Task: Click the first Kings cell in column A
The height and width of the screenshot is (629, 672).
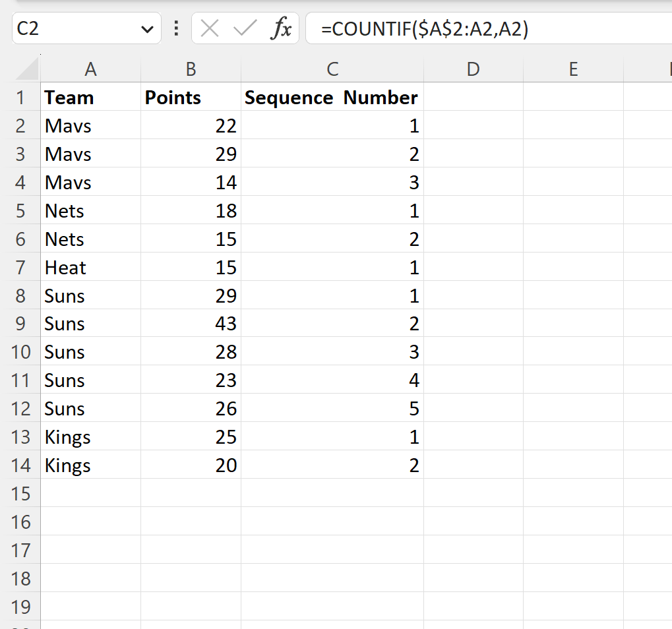Action: pos(90,436)
